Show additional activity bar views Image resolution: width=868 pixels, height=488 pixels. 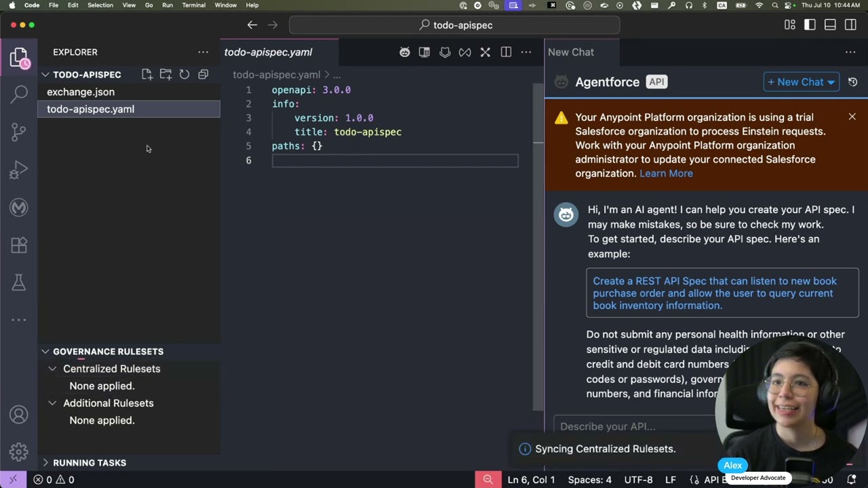19,320
